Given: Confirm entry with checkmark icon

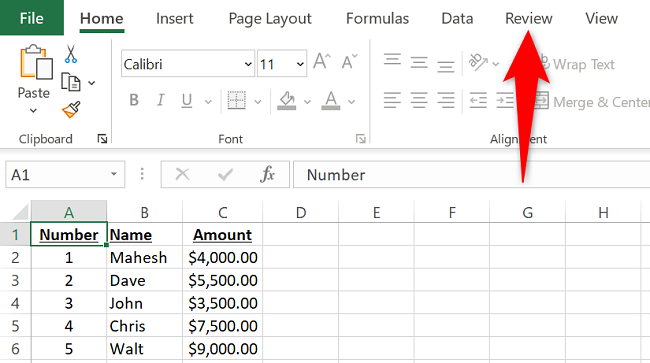Looking at the screenshot, I should tap(225, 174).
